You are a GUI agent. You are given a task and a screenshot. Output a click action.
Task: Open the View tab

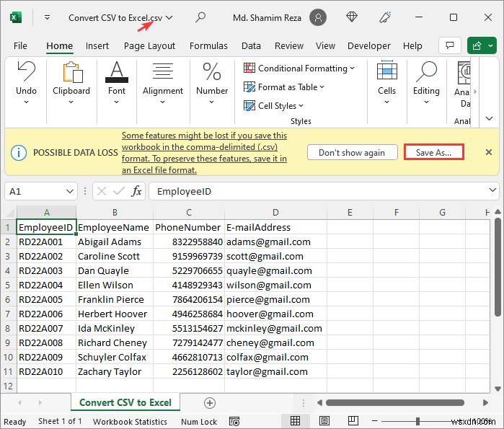pos(325,46)
